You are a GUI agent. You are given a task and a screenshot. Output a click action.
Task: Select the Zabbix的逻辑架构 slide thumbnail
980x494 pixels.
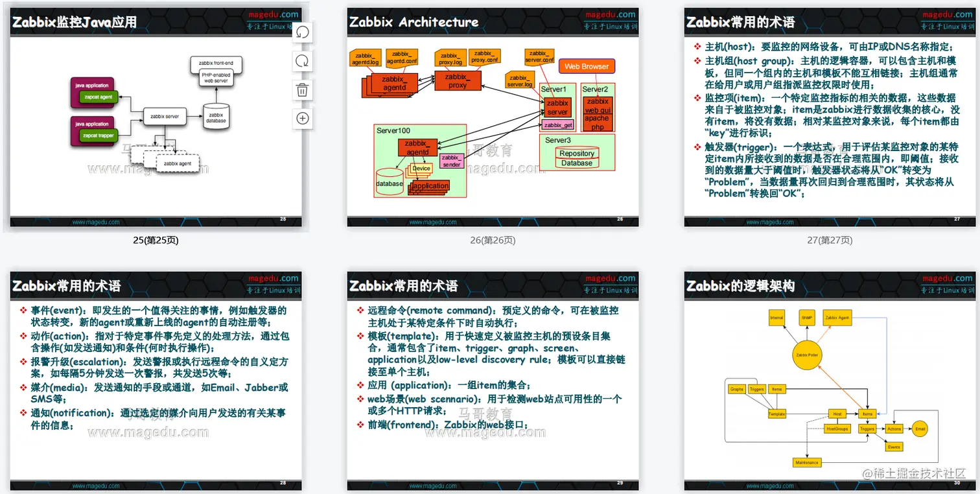click(x=830, y=381)
